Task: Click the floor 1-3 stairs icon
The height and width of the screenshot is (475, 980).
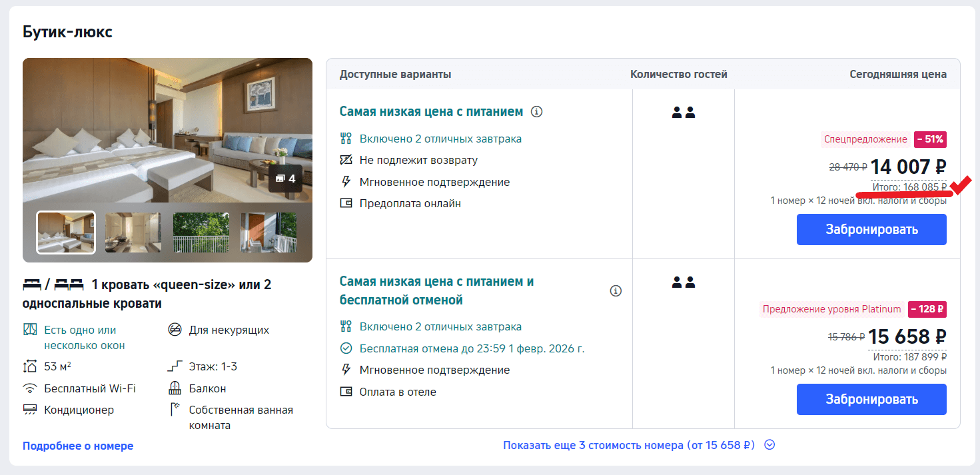Action: click(173, 366)
